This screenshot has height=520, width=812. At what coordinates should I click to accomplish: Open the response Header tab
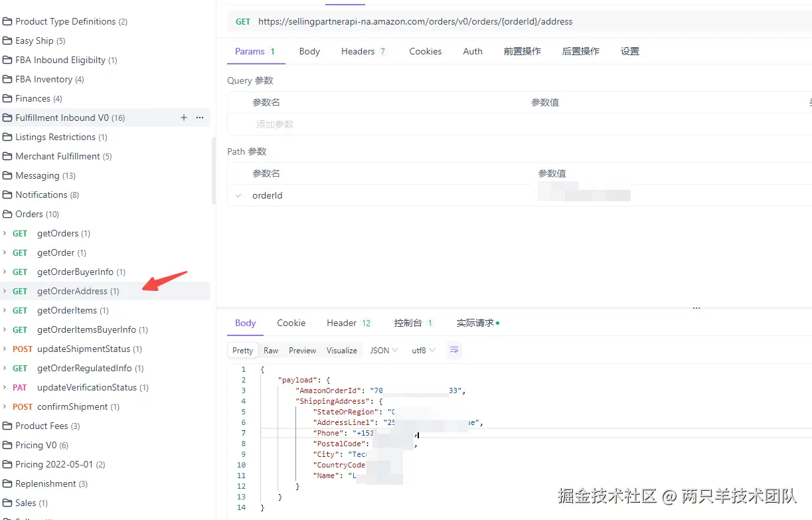coord(349,323)
